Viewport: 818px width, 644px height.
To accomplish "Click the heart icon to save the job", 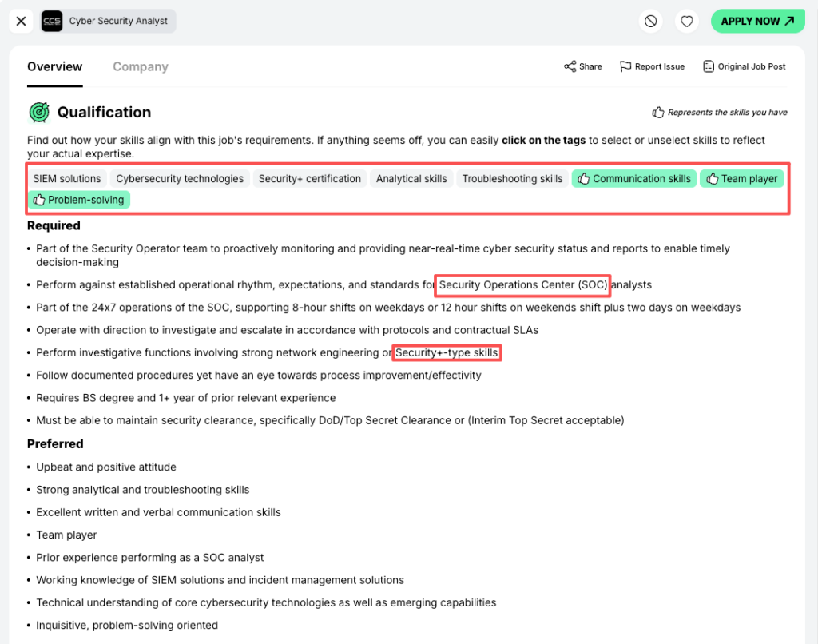I will coord(686,21).
